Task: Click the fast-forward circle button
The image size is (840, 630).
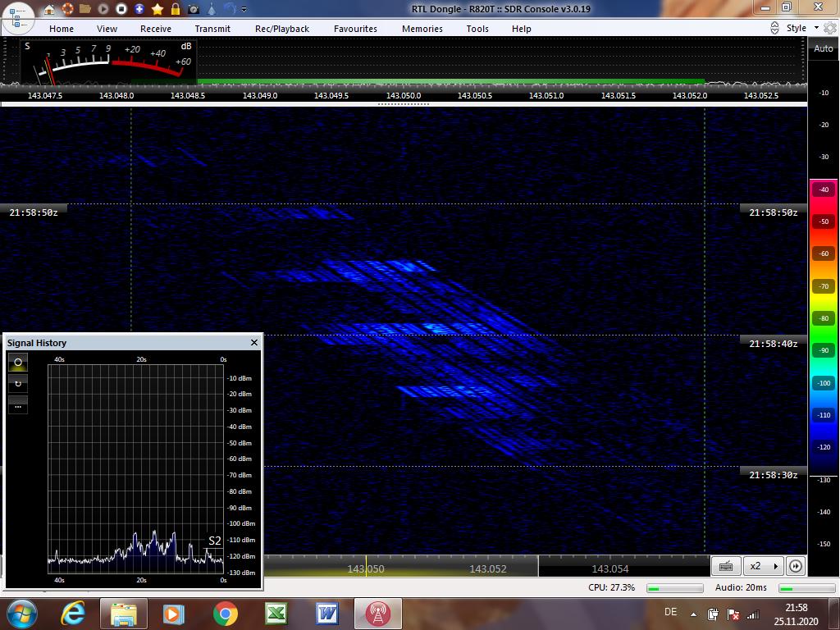Action: 796,566
